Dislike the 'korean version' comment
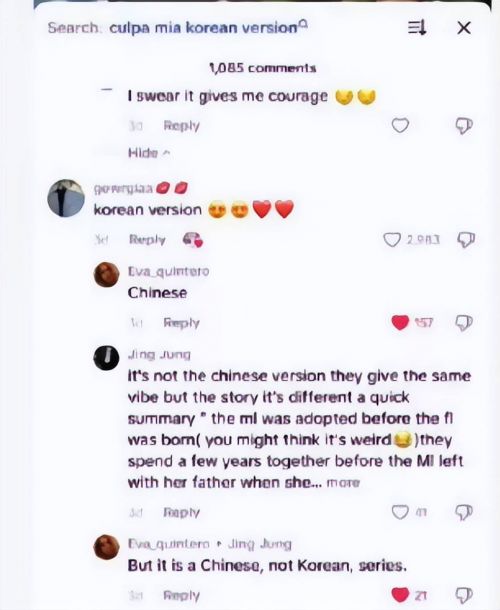Screen dimensions: 500x610 pyautogui.click(x=466, y=240)
